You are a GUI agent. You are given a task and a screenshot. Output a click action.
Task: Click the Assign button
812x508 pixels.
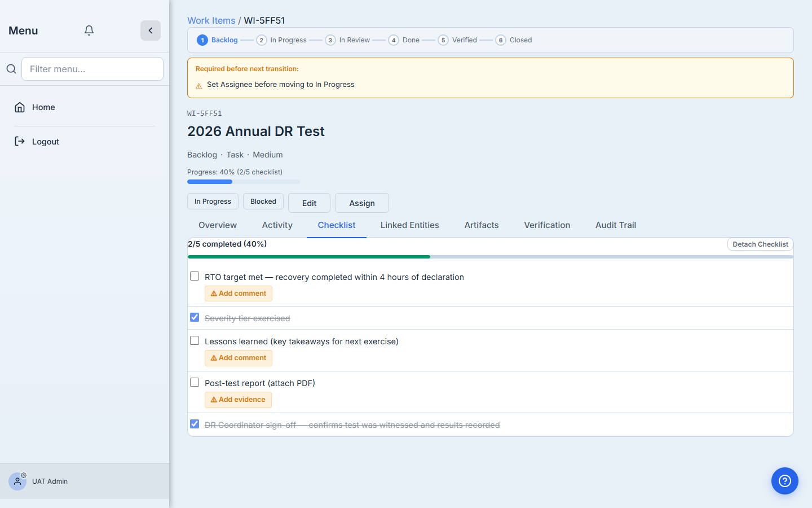pyautogui.click(x=362, y=203)
